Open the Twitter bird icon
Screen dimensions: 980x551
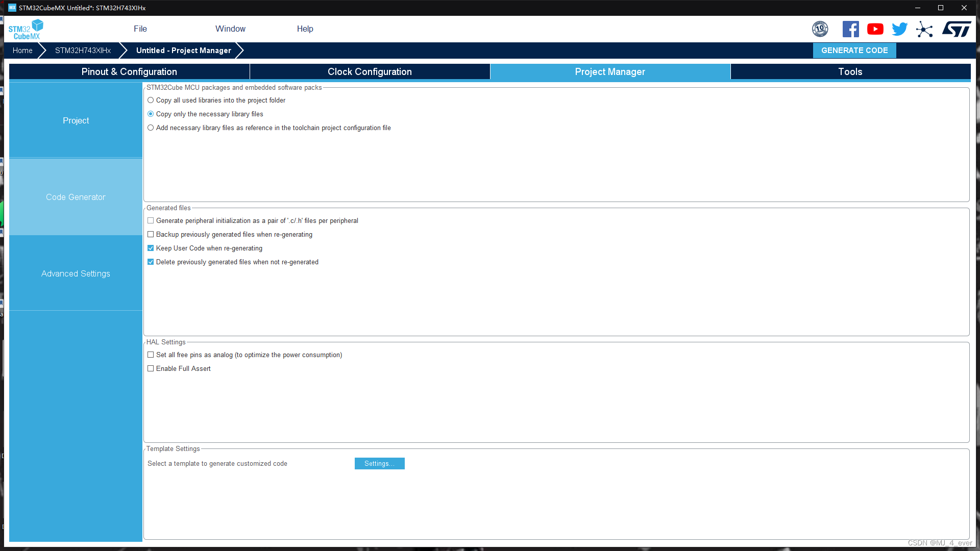coord(899,29)
